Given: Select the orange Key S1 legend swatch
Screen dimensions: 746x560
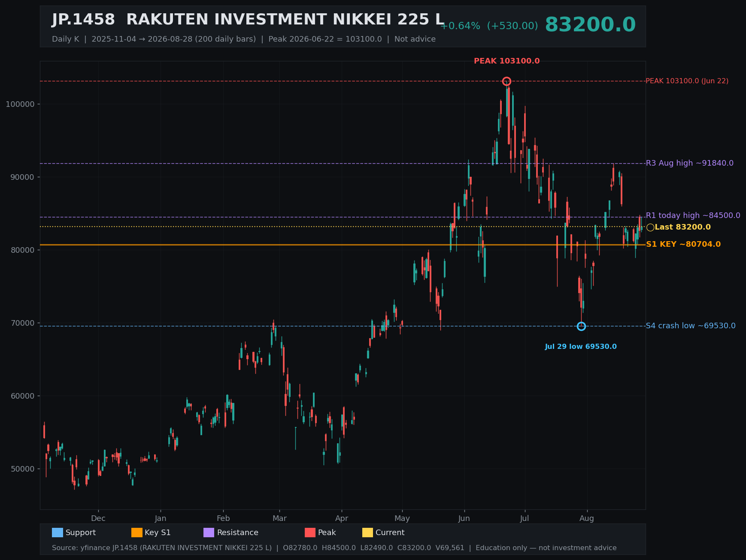Looking at the screenshot, I should (x=136, y=533).
